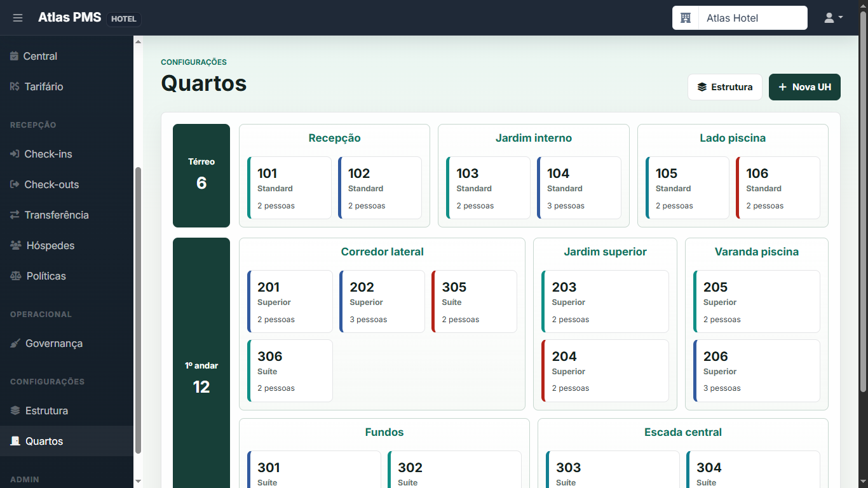Image resolution: width=868 pixels, height=488 pixels.
Task: Click the sidebar scrollbar thumb
Action: (x=138, y=310)
